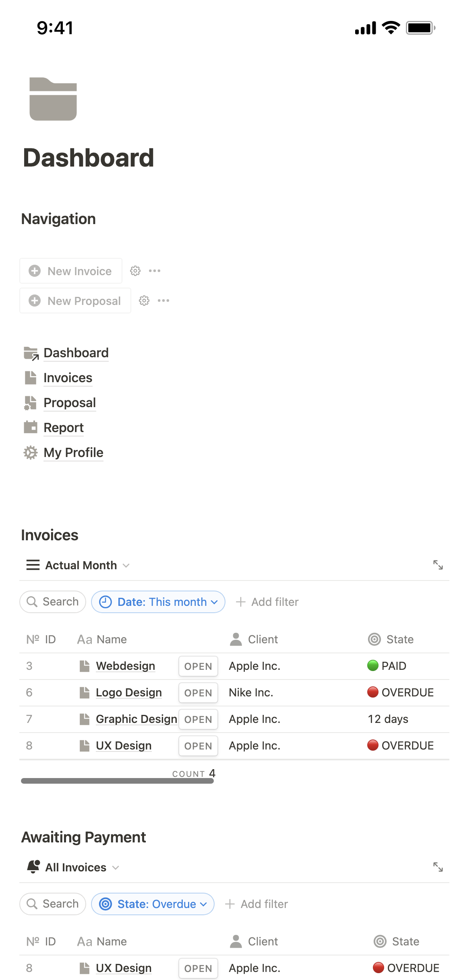Screen dimensions: 453x980
Task: Switch to the All Invoices view
Action: [76, 867]
